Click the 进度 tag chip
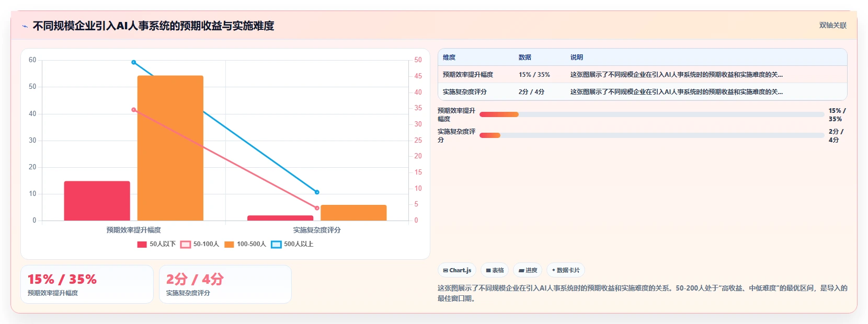The width and height of the screenshot is (868, 324). pos(528,270)
